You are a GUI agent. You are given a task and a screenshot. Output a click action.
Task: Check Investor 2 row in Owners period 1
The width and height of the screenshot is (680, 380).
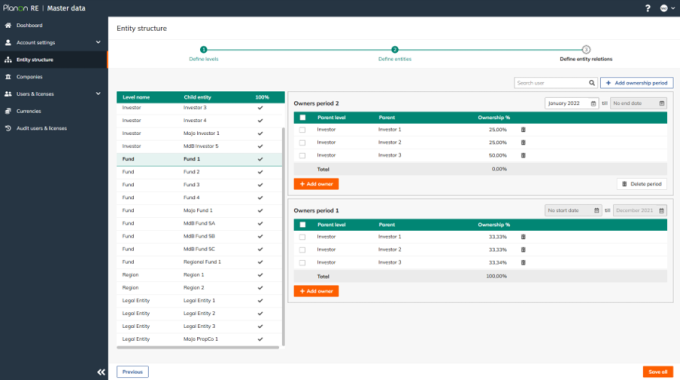(x=302, y=250)
